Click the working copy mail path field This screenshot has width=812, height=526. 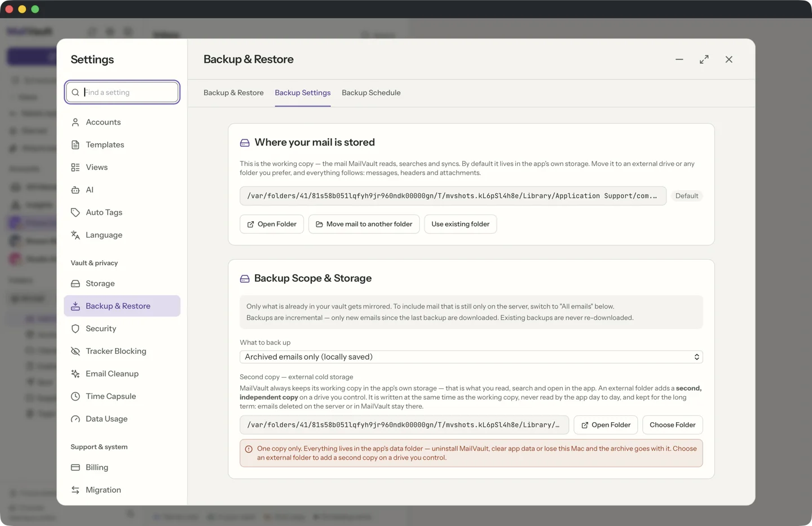(x=453, y=196)
